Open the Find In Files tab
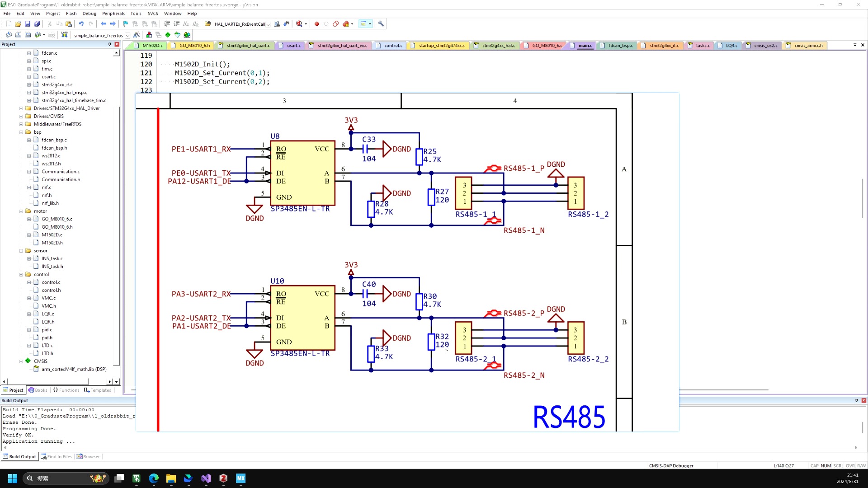 click(57, 457)
